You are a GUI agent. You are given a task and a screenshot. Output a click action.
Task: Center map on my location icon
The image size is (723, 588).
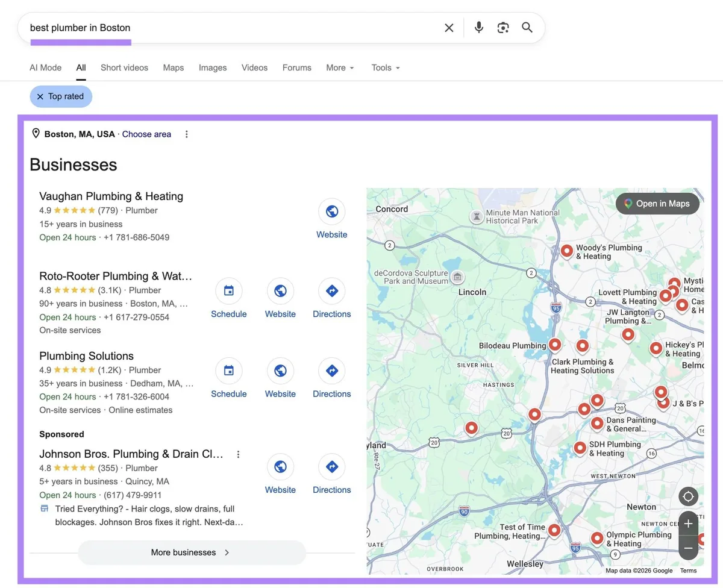(x=688, y=497)
